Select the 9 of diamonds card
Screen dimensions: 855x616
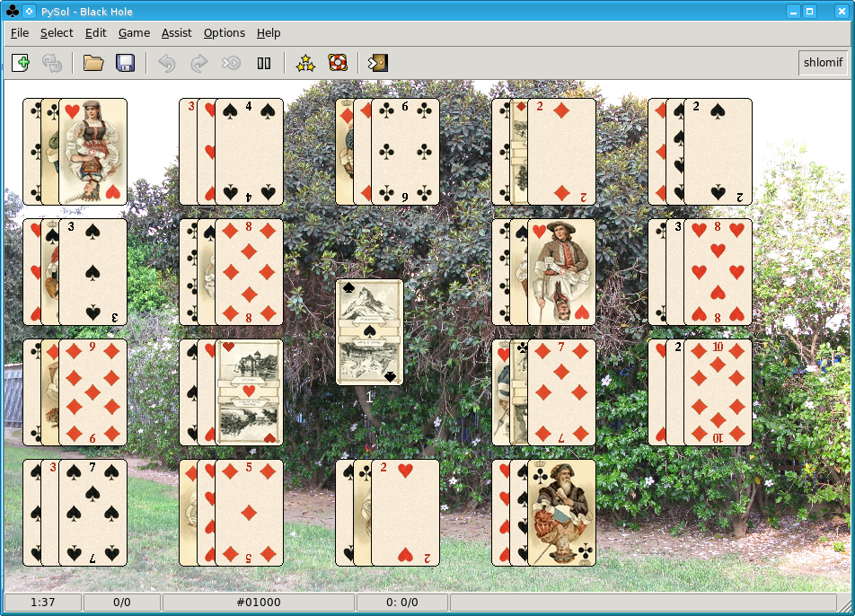[x=93, y=392]
